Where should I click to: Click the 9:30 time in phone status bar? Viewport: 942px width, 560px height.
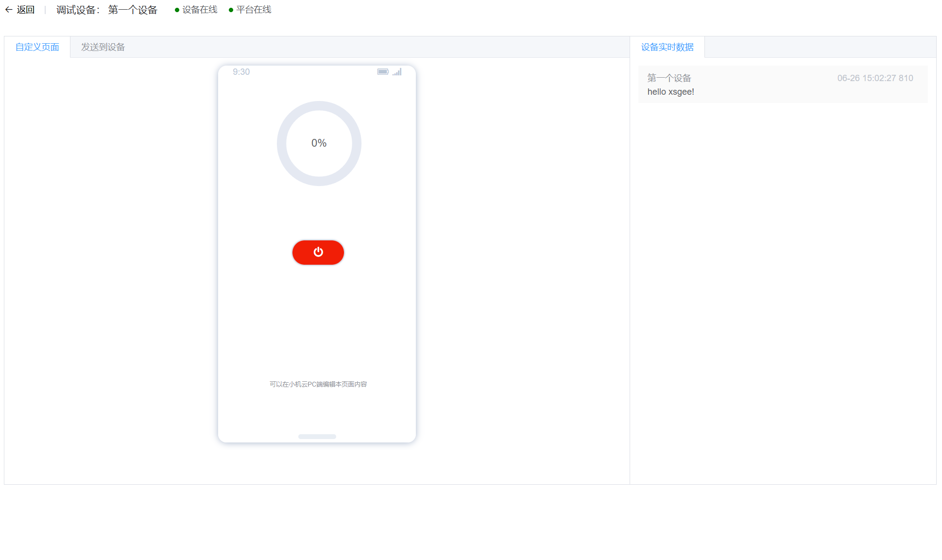[x=241, y=72]
